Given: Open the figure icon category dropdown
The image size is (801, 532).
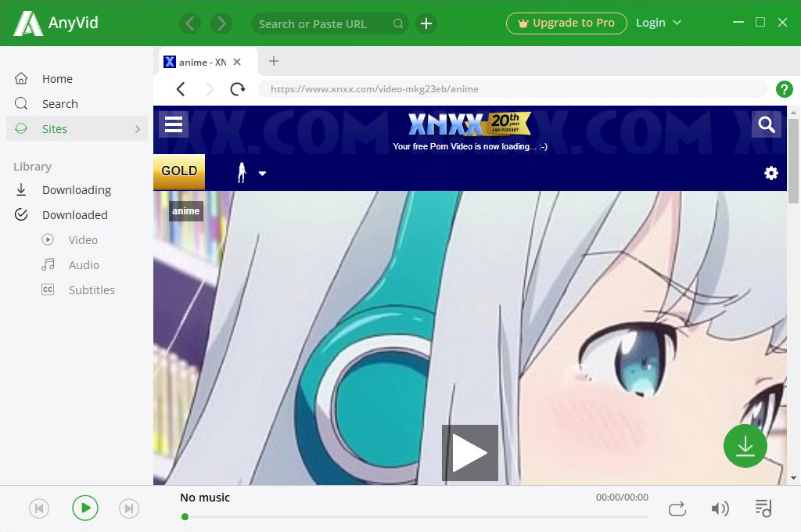Looking at the screenshot, I should pyautogui.click(x=251, y=173).
